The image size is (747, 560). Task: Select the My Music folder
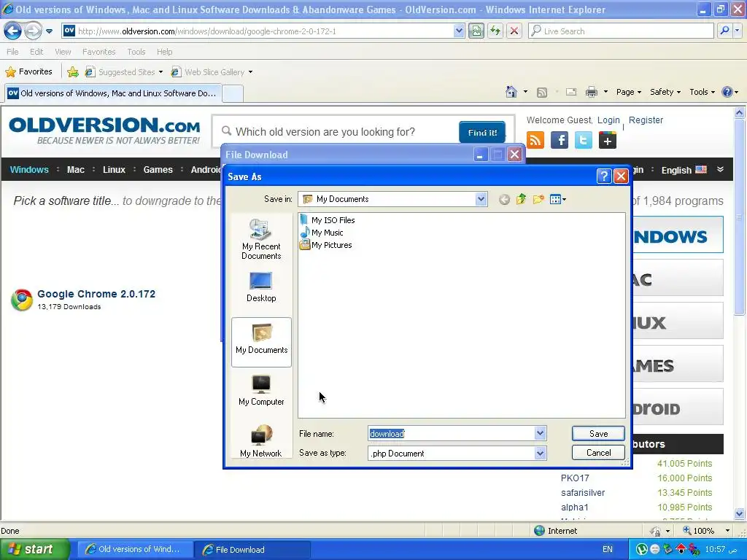tap(322, 233)
